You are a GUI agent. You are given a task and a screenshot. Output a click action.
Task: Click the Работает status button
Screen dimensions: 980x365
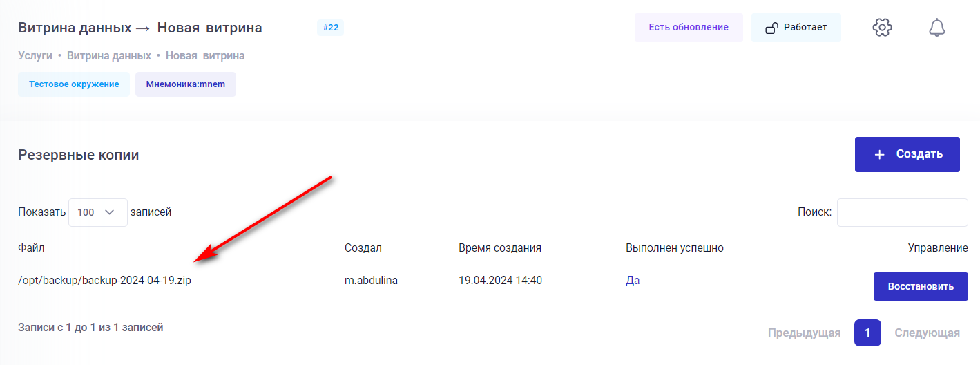click(796, 28)
